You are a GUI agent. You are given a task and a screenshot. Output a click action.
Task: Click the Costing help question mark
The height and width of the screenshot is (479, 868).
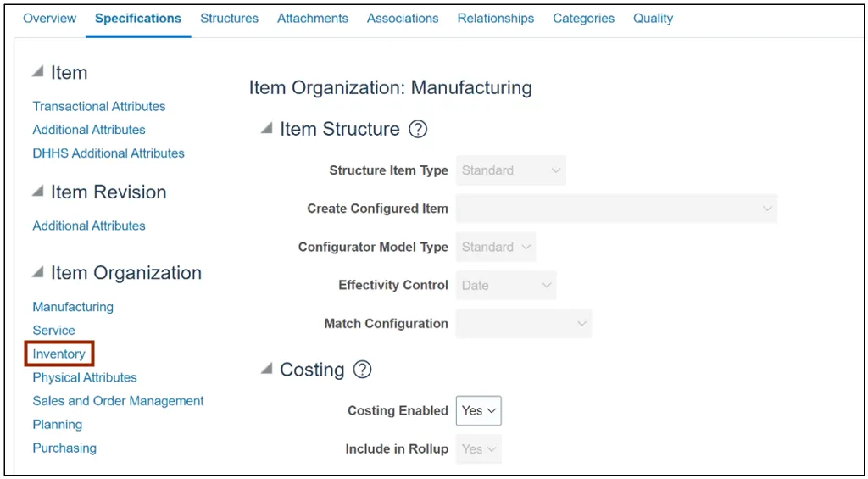click(x=363, y=370)
